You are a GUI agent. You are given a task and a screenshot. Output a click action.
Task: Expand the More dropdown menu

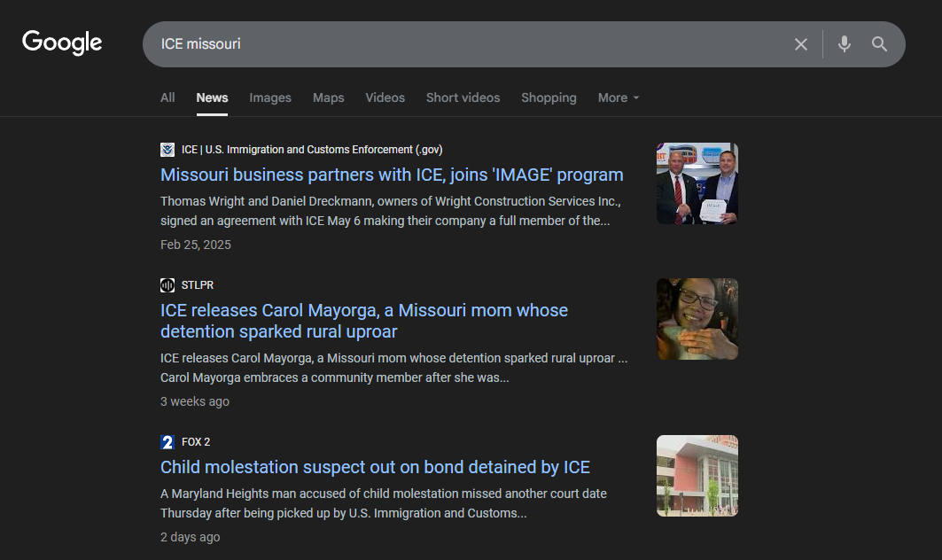[x=619, y=97]
